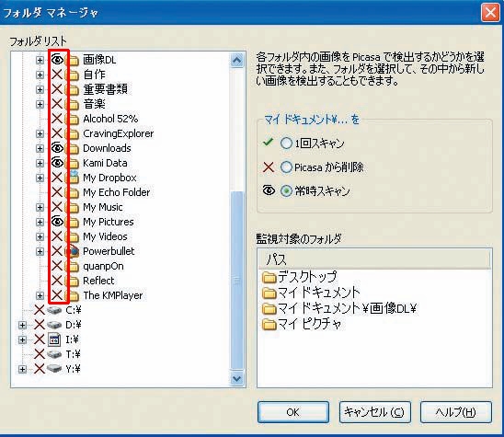Expand the 重要書類 folder node
Image resolution: width=504 pixels, height=437 pixels.
[40, 89]
